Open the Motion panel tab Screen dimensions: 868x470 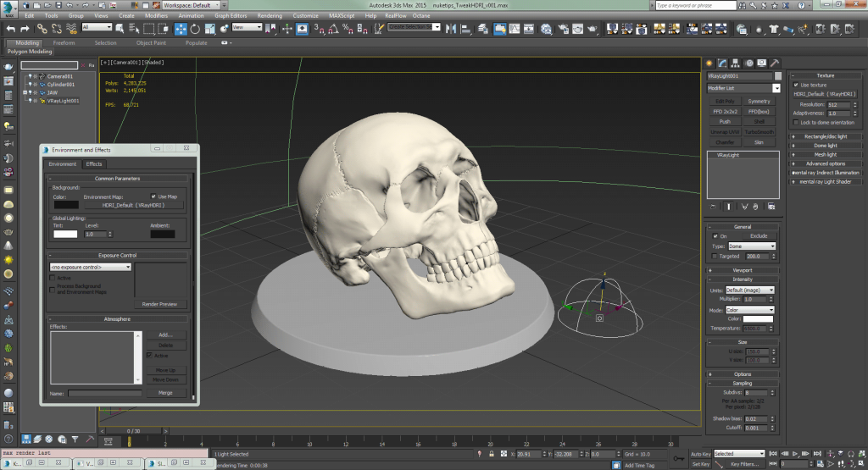(x=748, y=63)
